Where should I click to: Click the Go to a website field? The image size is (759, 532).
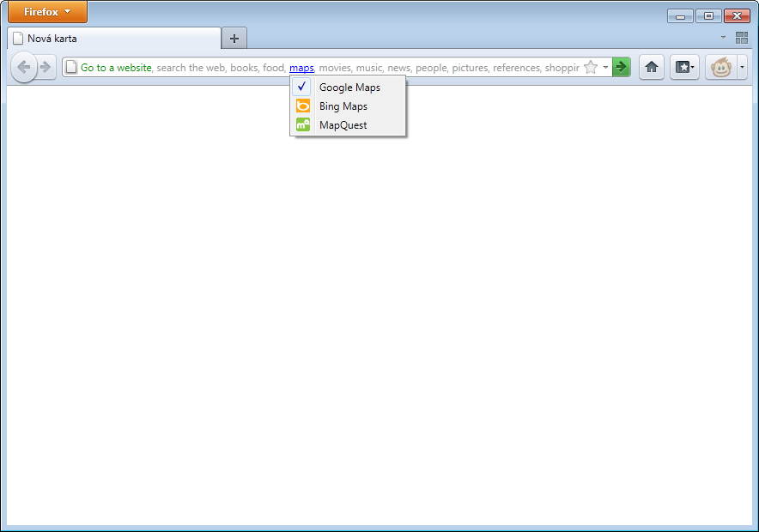(x=116, y=68)
